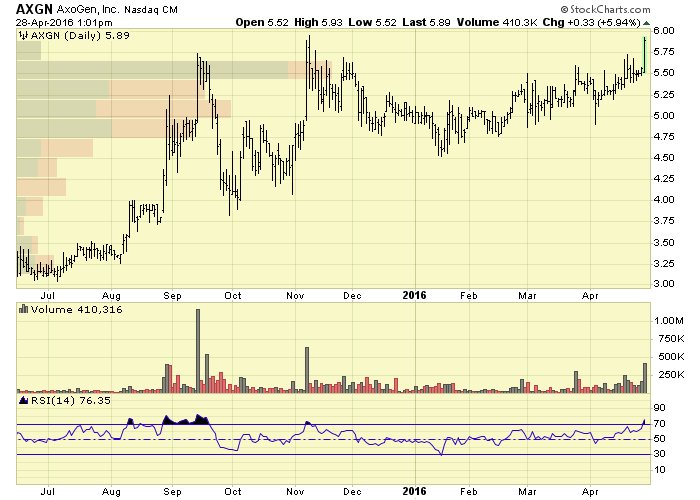Click the 10 level on the RSI axis

[x=659, y=470]
